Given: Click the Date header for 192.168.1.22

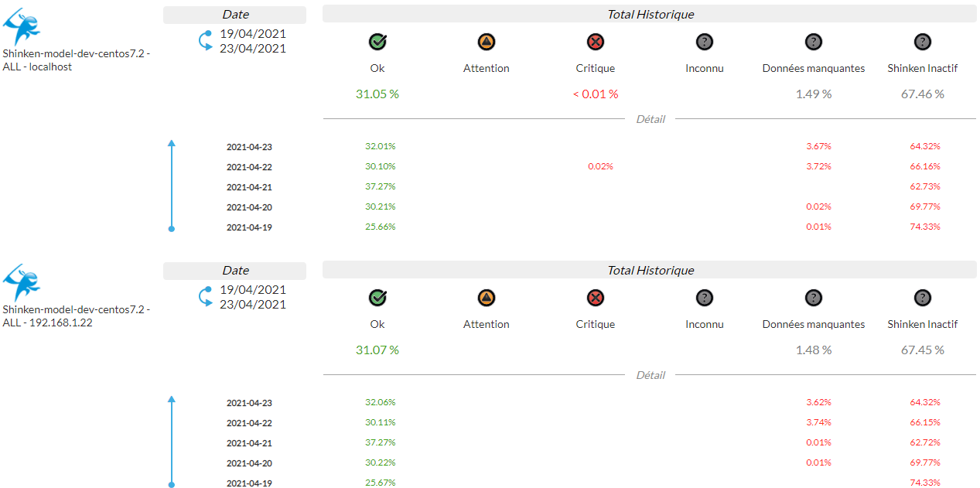Looking at the screenshot, I should 235,271.
